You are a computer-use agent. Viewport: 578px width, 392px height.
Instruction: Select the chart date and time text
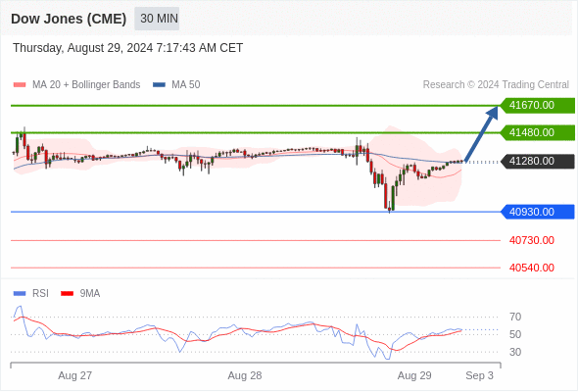click(128, 48)
